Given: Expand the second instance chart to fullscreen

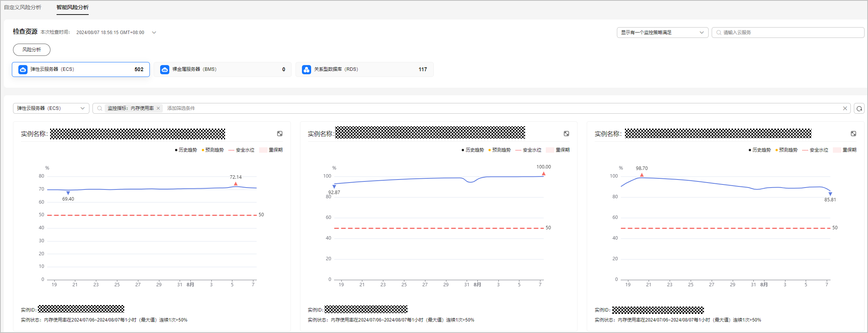Looking at the screenshot, I should tap(566, 134).
